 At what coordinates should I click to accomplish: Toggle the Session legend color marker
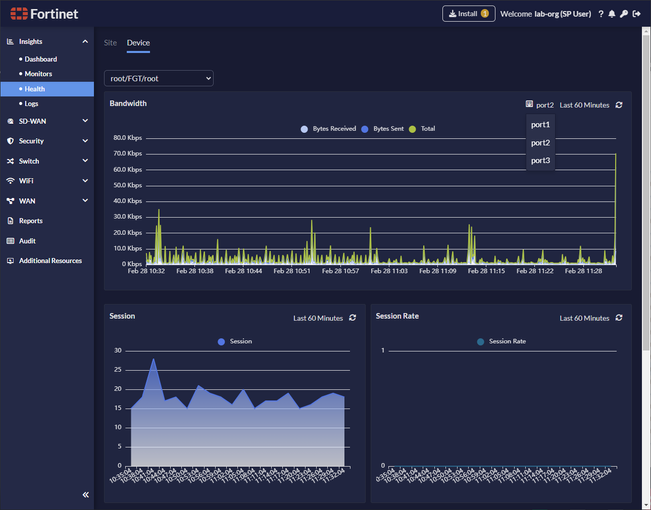221,342
